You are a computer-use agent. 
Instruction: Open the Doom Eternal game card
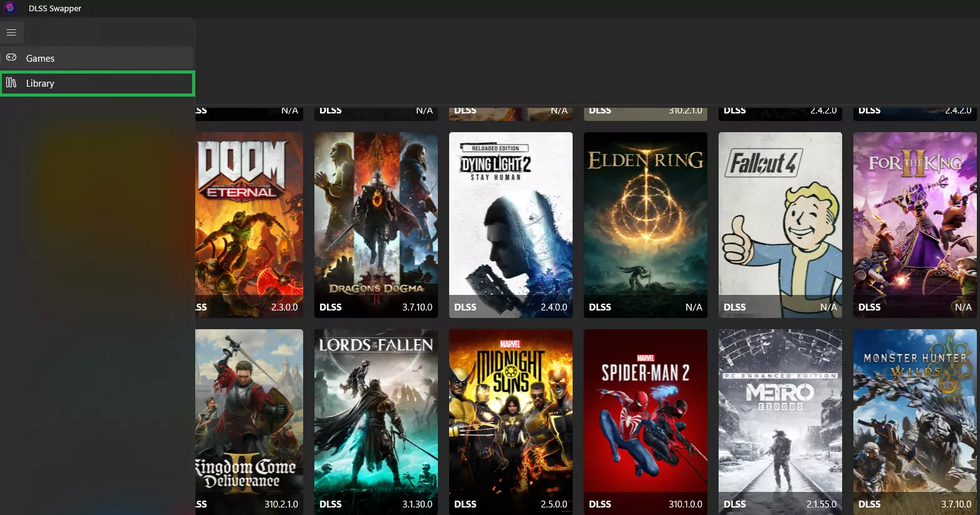250,225
